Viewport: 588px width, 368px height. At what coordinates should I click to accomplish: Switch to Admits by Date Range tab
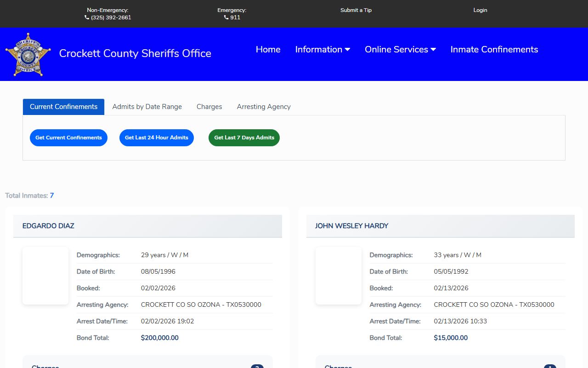pyautogui.click(x=147, y=107)
